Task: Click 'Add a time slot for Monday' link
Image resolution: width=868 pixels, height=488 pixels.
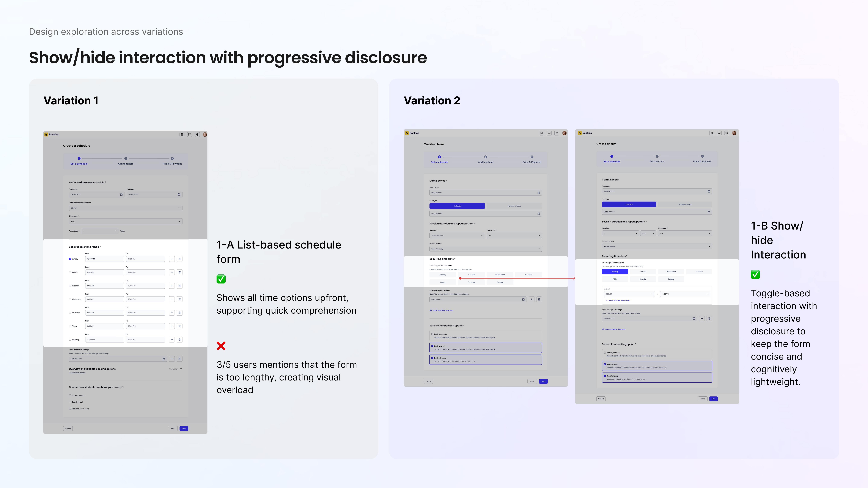Action: 618,300
